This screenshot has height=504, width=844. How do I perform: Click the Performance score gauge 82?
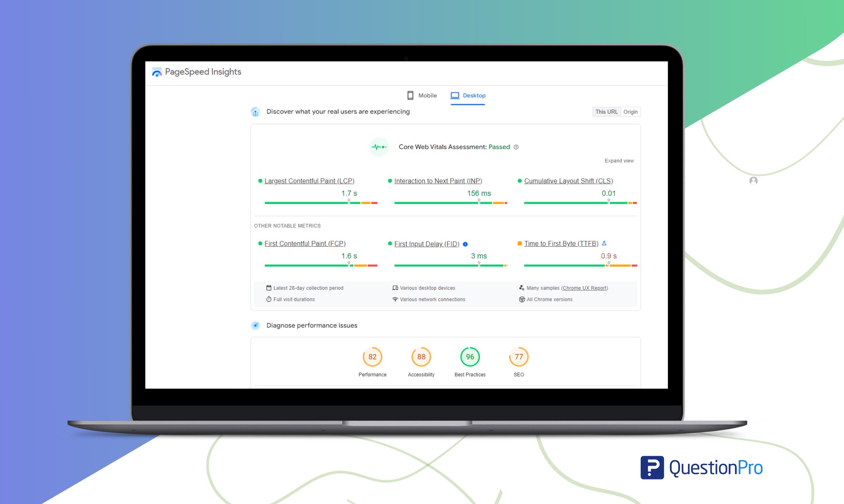coord(372,357)
